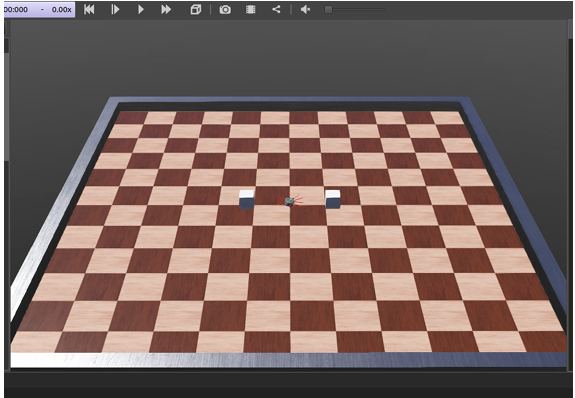The height and width of the screenshot is (398, 575).
Task: Toggle 3D rendering cube icon
Action: point(196,10)
